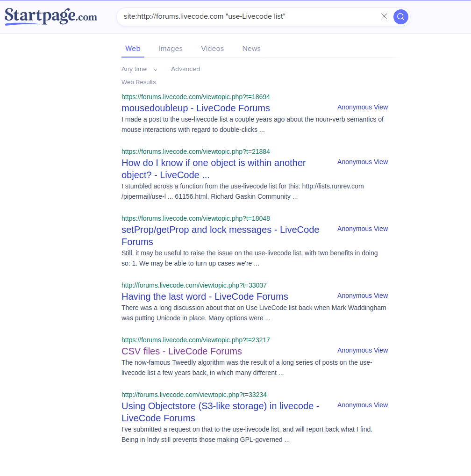Screen dimensions: 471x476
Task: Open Anonymous View for the mousedoubleup result
Action: coord(363,107)
